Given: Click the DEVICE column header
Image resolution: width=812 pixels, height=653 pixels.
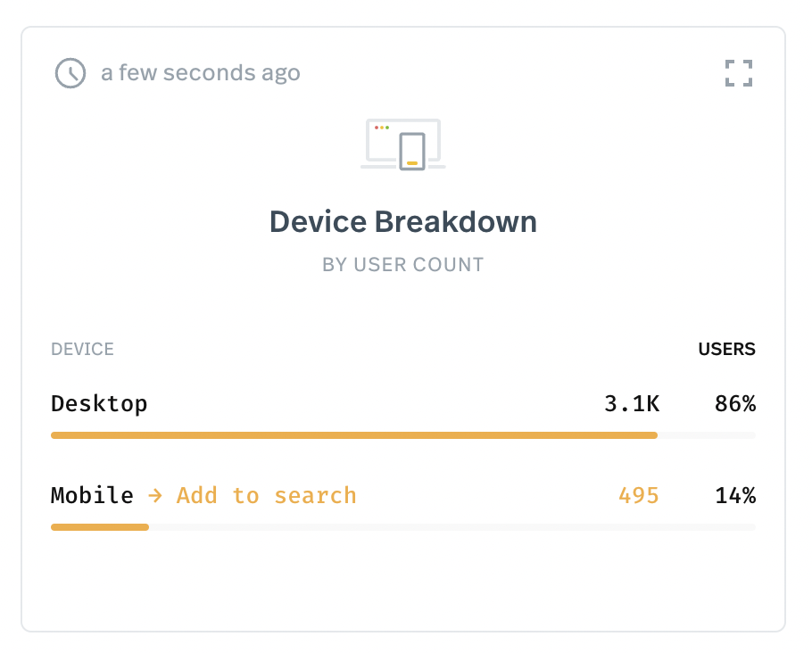Looking at the screenshot, I should coord(82,349).
